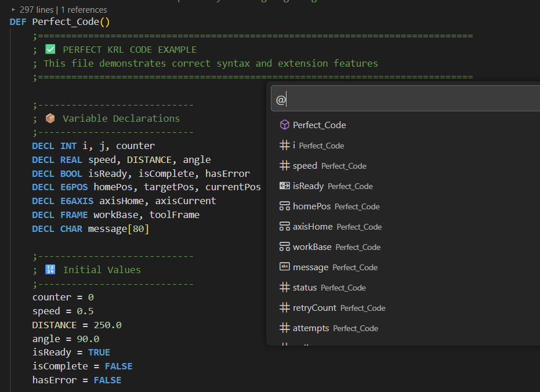
Task: Click the boolean icon beside isReady symbol
Action: (x=284, y=186)
